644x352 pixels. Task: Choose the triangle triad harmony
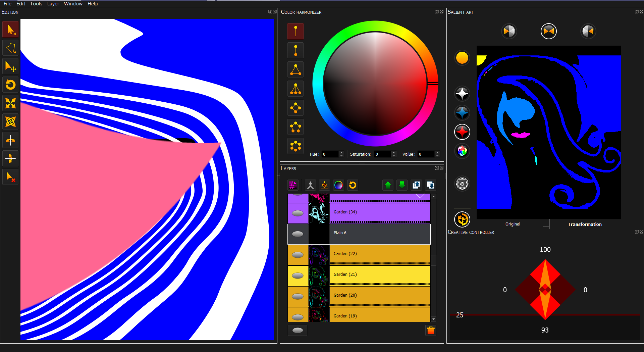click(296, 69)
